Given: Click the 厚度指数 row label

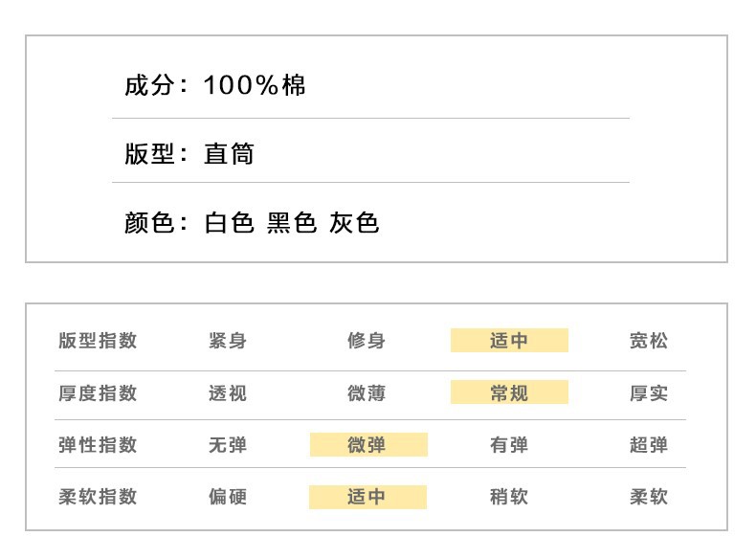Looking at the screenshot, I should click(98, 393).
